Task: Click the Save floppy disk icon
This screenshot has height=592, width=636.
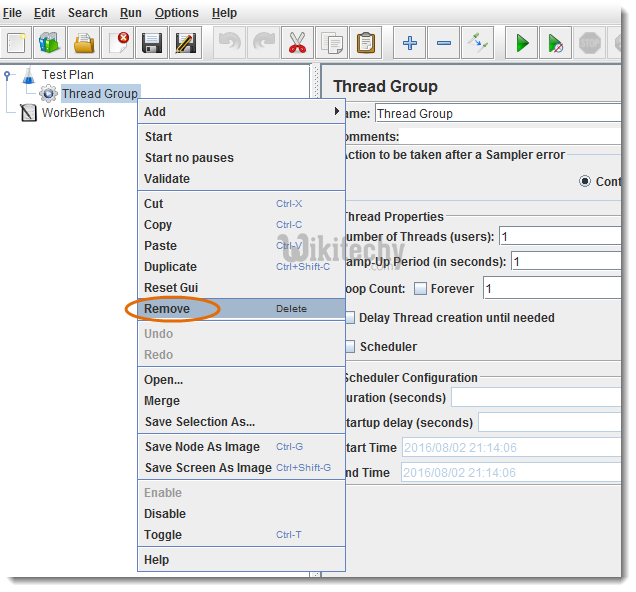Action: [x=151, y=43]
